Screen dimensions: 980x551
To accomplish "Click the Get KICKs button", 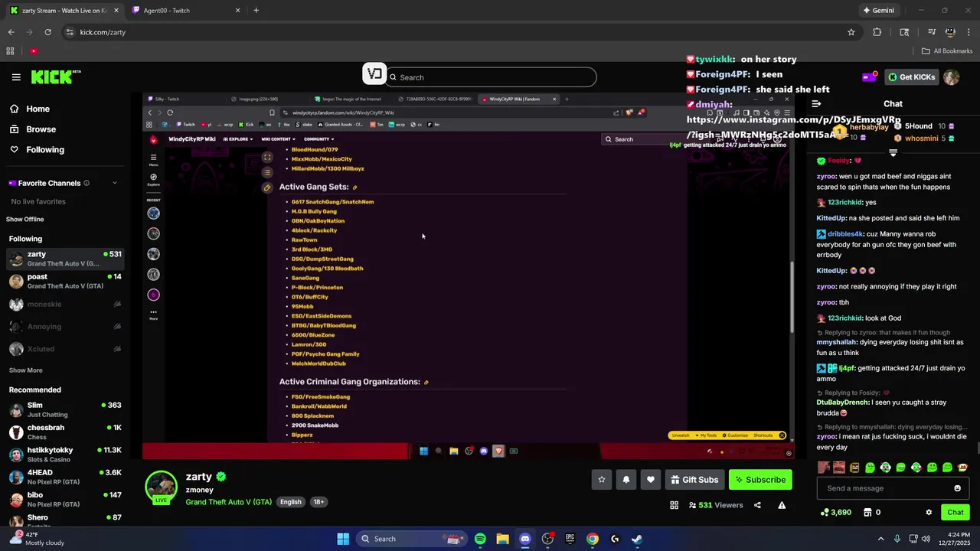I will (912, 77).
